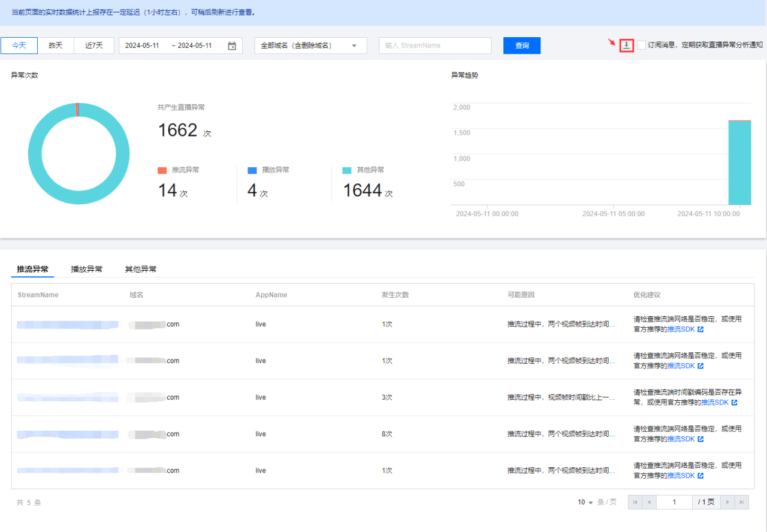Jump to the last page arrow
Viewport: 767px width, 532px height.
741,502
